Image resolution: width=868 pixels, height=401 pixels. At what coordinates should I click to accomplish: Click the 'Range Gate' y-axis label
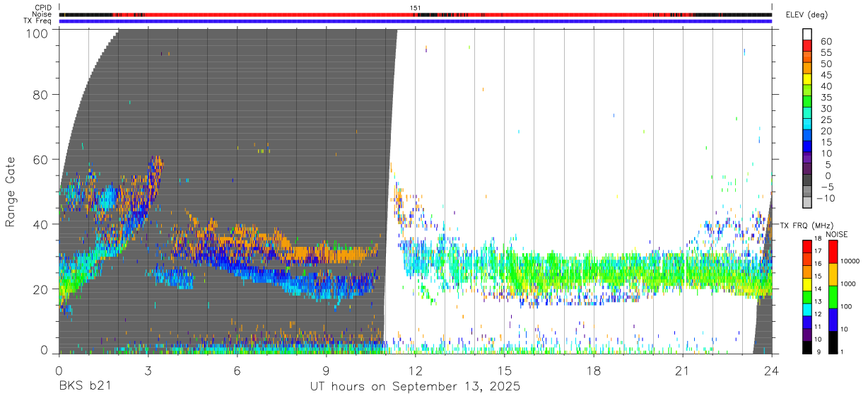tap(11, 191)
